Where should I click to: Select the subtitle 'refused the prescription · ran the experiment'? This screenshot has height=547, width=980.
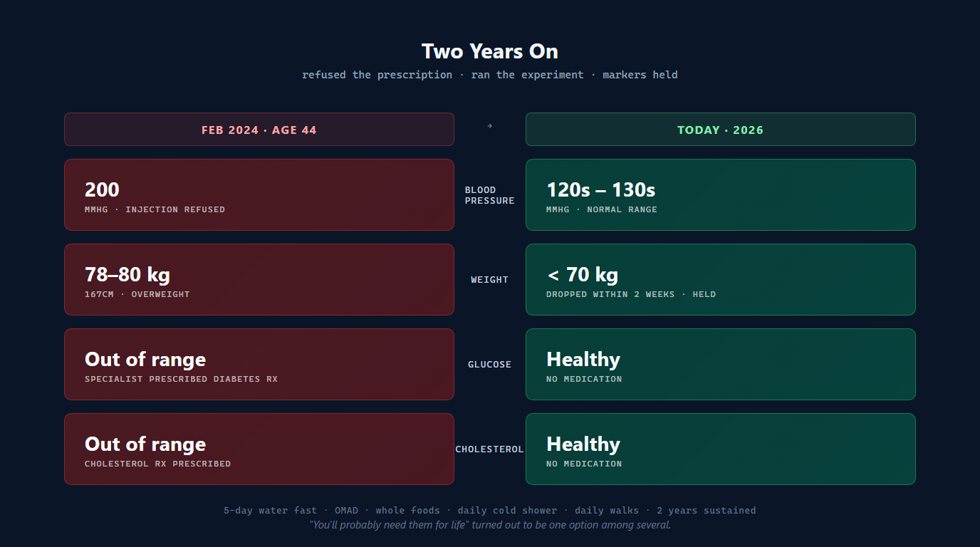[443, 75]
